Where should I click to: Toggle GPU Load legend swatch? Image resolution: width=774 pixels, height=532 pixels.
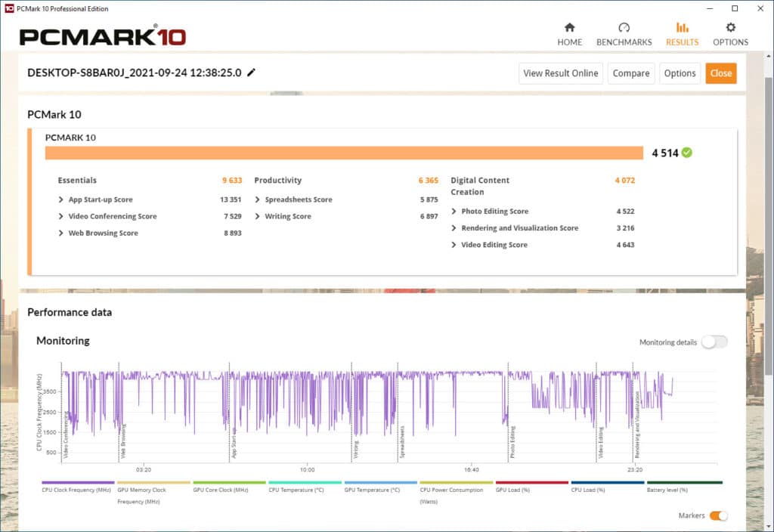(532, 482)
